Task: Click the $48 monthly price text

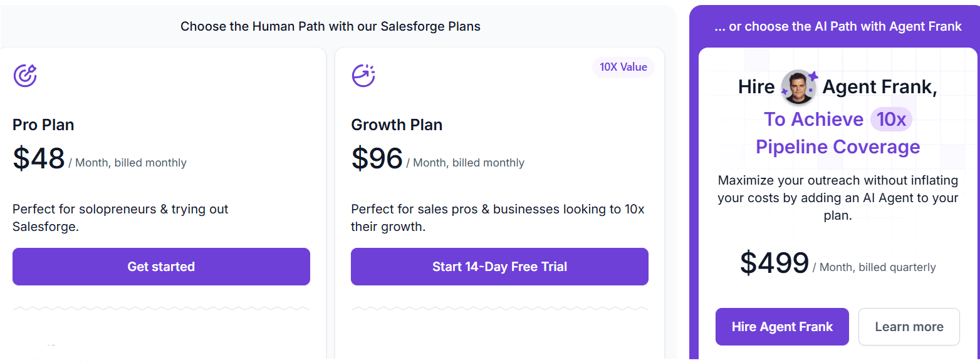Action: tap(38, 158)
